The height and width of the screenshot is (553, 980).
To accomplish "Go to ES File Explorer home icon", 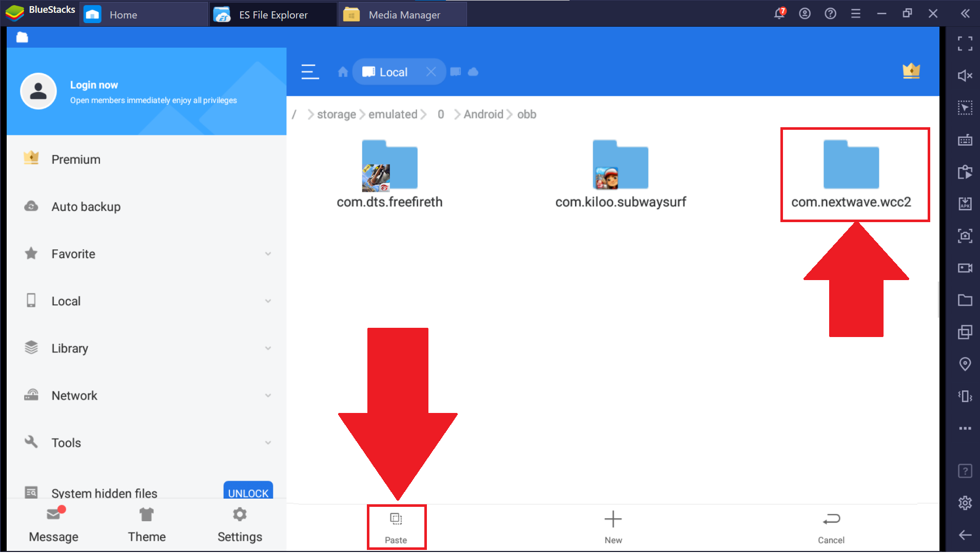I will coord(343,72).
